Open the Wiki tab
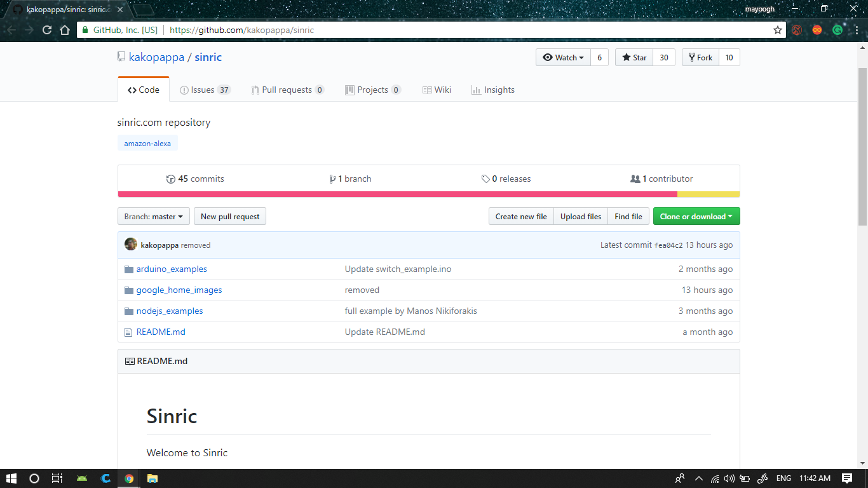Image resolution: width=868 pixels, height=488 pixels. 437,90
